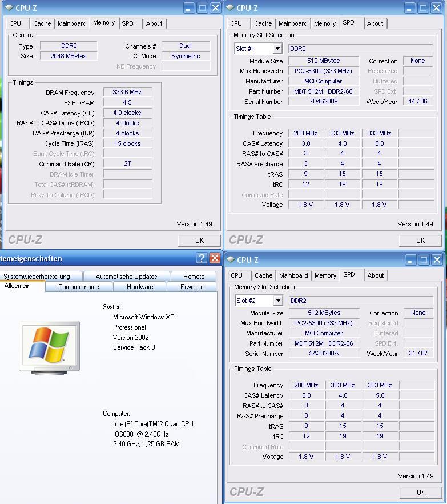Screen dimensions: 447x504
Task: Open Cache tab in Slot #2 window
Action: coord(264,275)
